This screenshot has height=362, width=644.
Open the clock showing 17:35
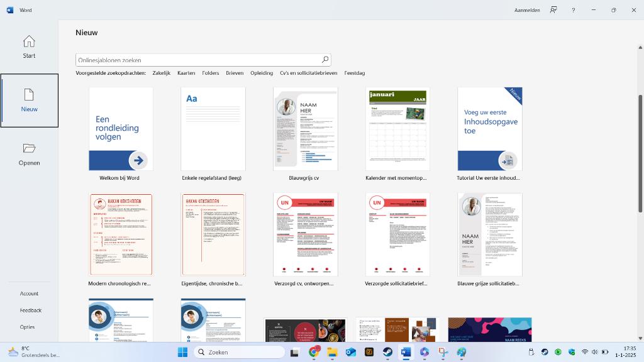[625, 352]
